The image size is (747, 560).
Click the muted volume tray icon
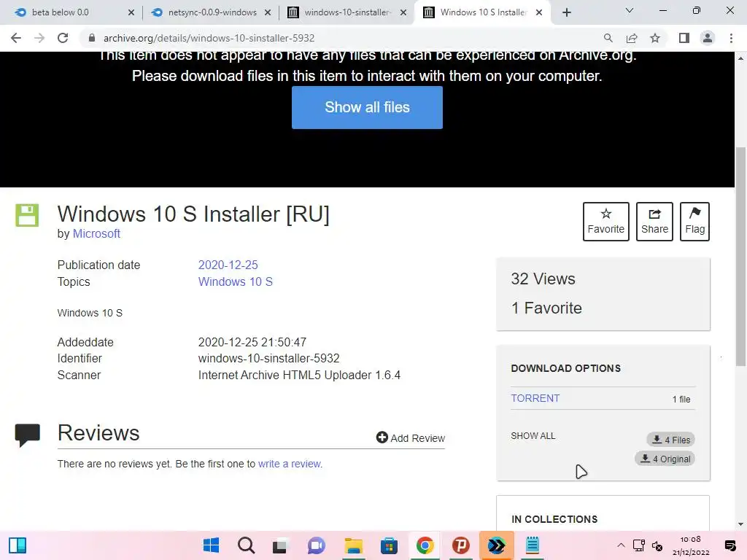pos(657,546)
